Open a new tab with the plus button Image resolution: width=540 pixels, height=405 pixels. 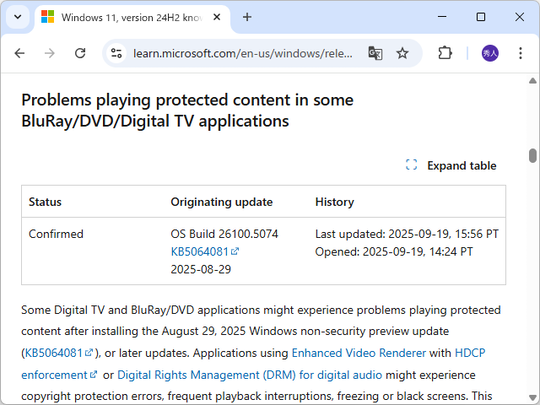247,17
